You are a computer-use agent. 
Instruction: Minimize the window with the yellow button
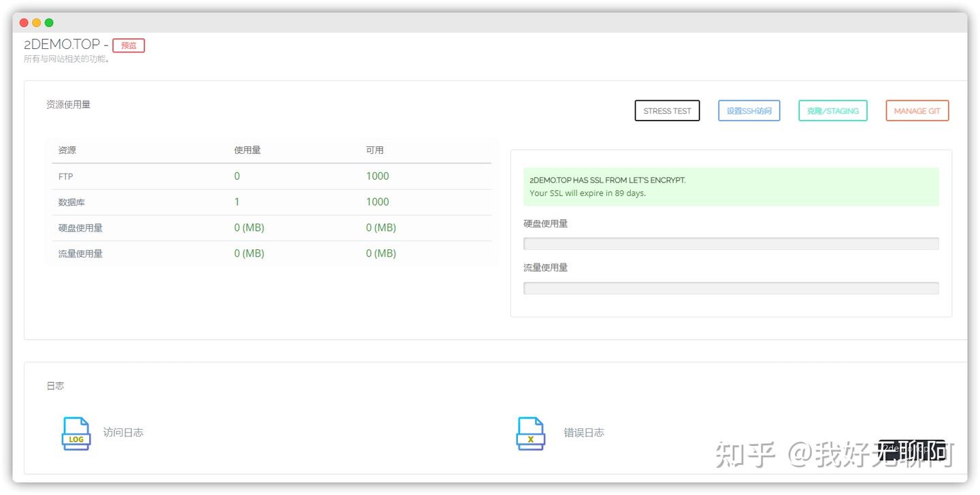coord(37,22)
